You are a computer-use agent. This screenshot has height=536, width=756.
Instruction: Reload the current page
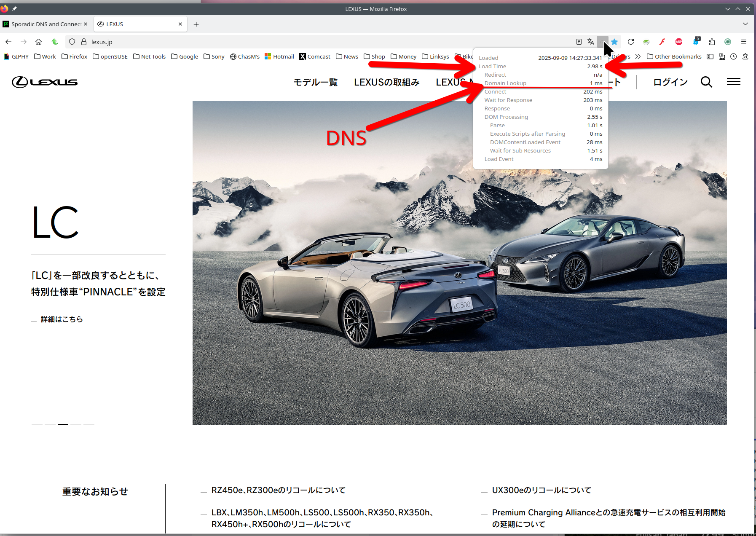[631, 42]
